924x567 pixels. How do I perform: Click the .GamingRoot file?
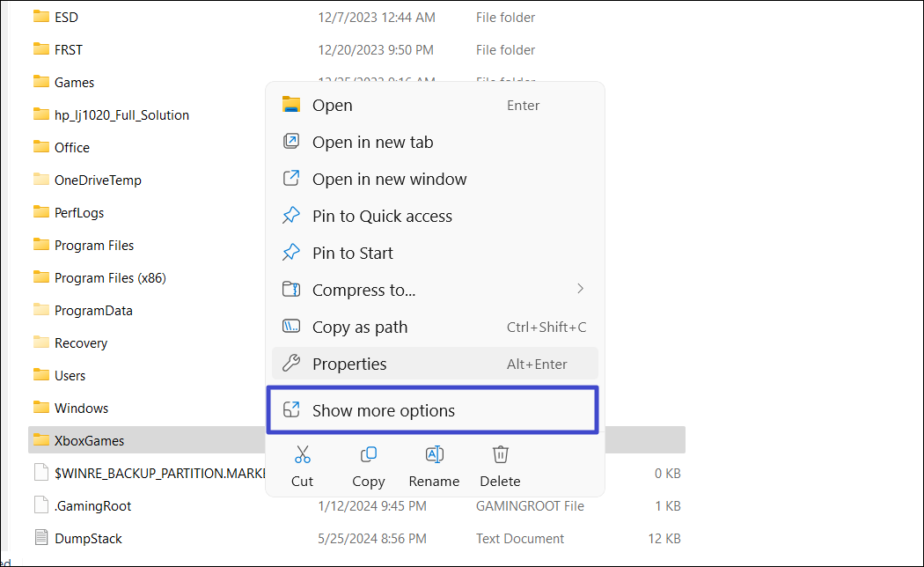pos(92,505)
